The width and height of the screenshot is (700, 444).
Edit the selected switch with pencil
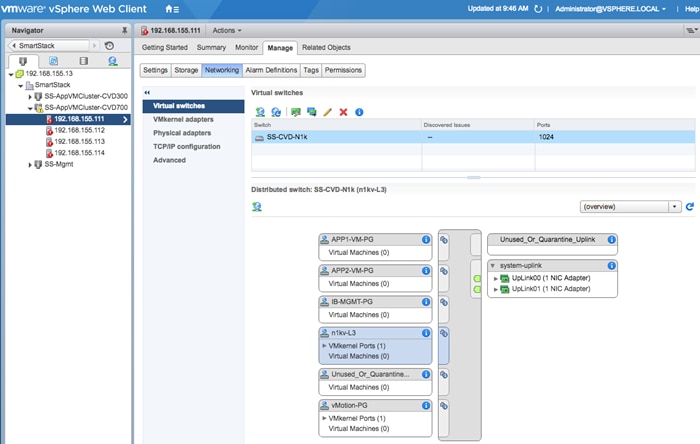pyautogui.click(x=327, y=112)
